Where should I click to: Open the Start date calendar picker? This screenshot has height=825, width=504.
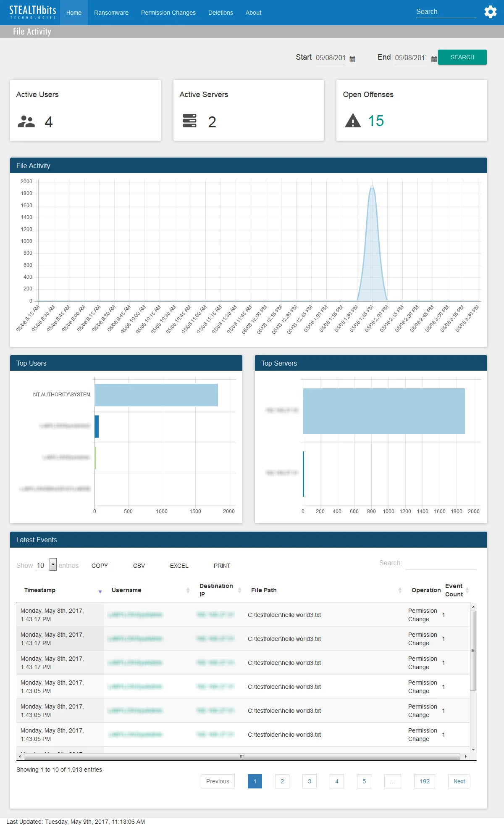[x=352, y=59]
